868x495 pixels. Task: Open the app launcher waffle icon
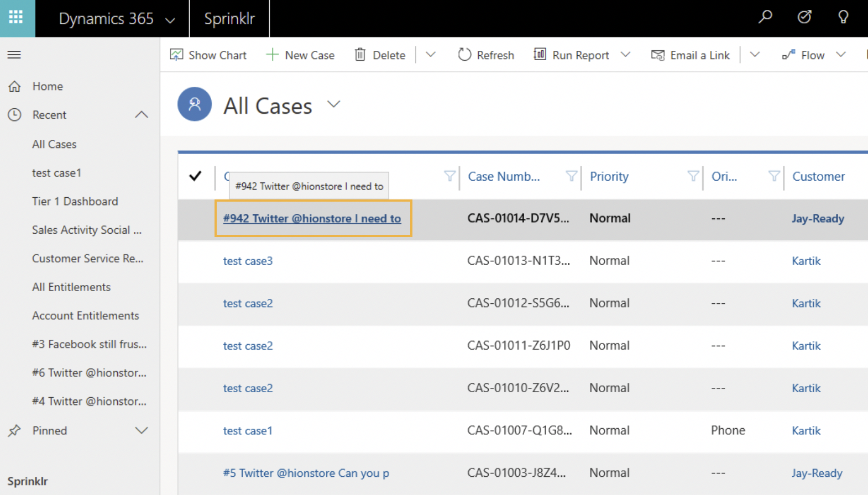click(x=16, y=18)
